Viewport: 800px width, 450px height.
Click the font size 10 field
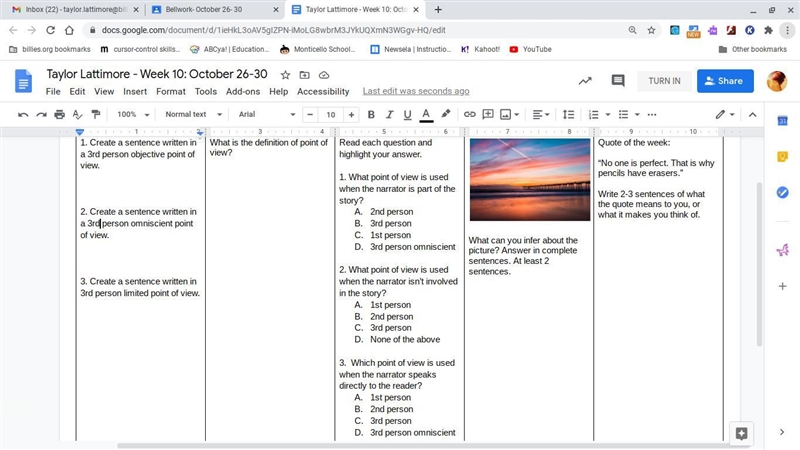click(x=331, y=115)
